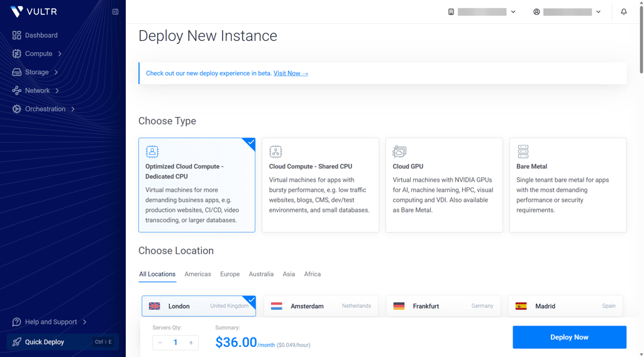Switch to Americas tab

pyautogui.click(x=197, y=274)
